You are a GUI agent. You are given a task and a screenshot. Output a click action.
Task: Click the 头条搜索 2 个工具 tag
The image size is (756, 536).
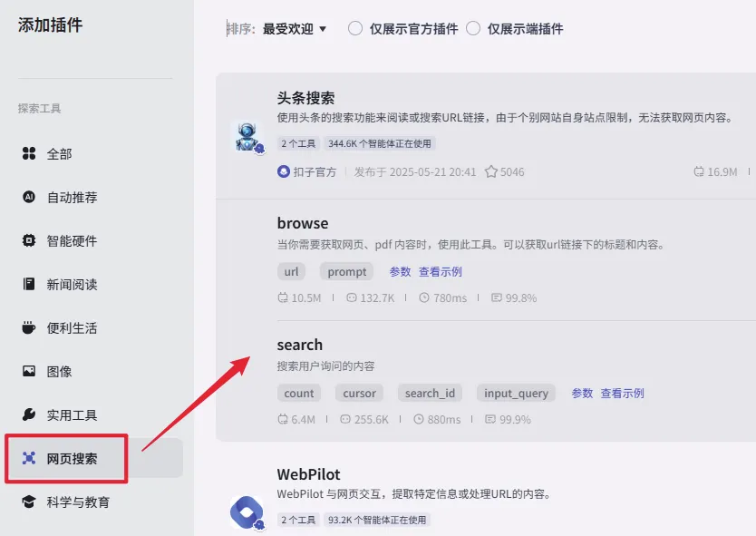point(298,143)
